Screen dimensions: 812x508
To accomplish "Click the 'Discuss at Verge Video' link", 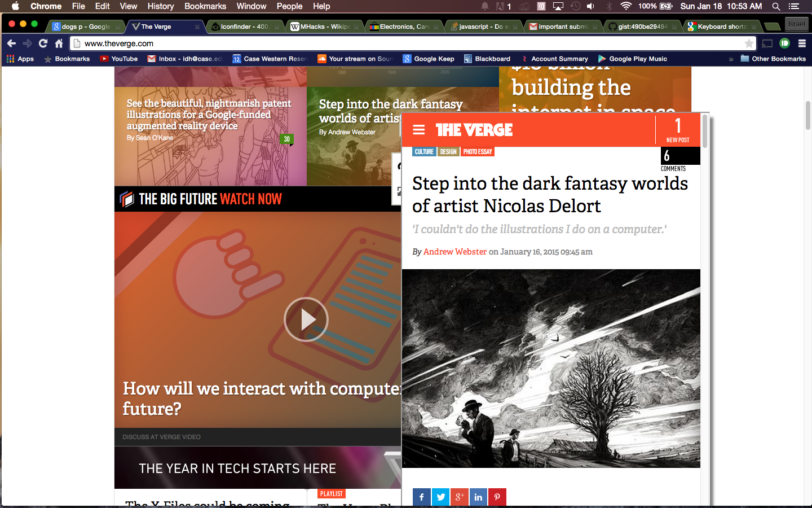I will (x=161, y=437).
